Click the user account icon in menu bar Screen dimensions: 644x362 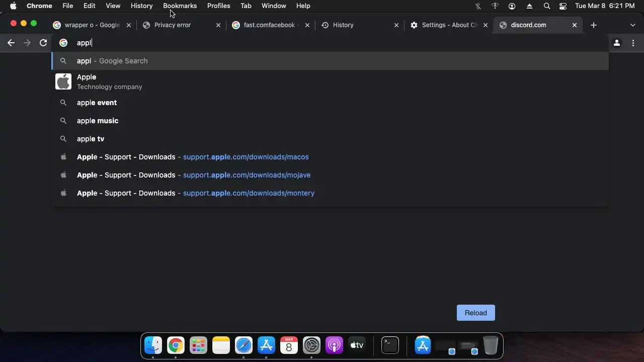[x=512, y=6]
